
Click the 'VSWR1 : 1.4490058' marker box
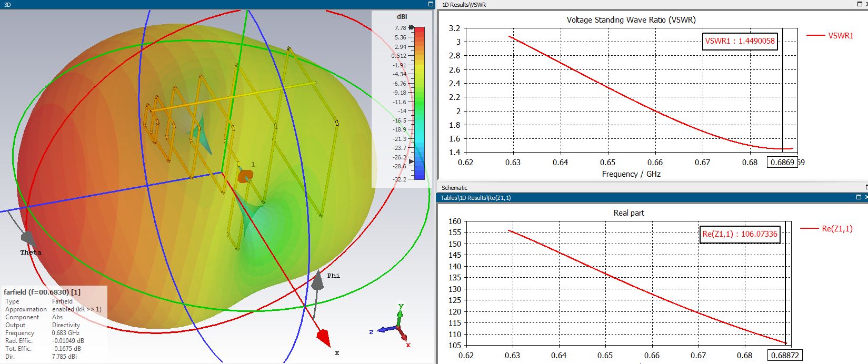[740, 41]
